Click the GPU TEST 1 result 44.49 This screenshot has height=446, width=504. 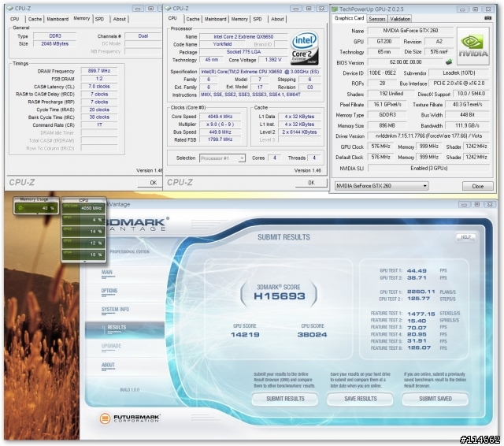pos(417,271)
